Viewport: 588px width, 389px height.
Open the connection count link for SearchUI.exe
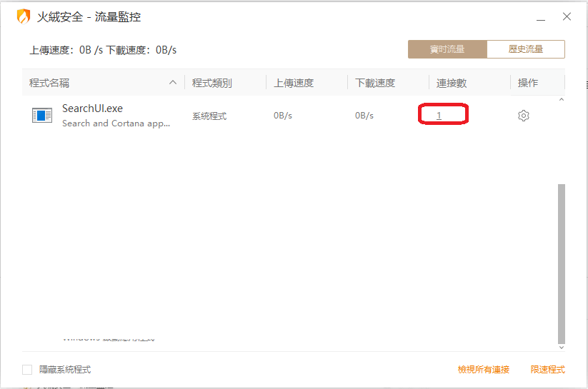(x=439, y=116)
